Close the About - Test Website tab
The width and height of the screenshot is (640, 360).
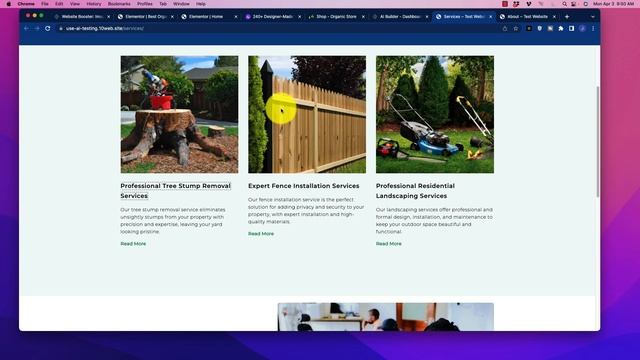point(554,17)
